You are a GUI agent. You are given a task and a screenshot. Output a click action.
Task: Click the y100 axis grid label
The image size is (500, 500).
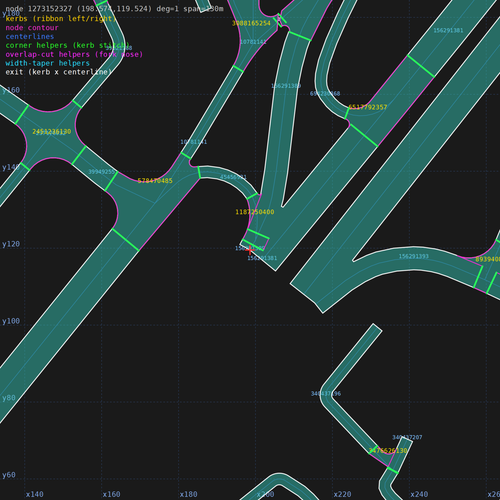point(11,321)
